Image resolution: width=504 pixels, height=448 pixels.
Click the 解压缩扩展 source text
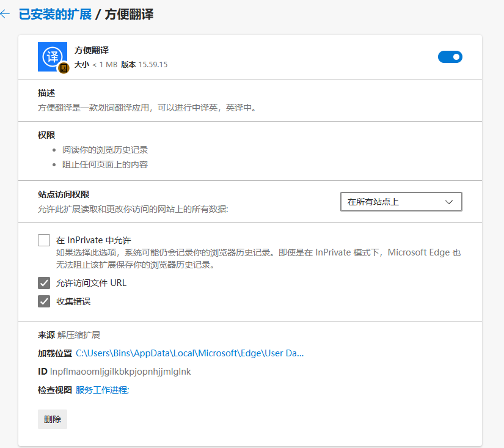(79, 335)
